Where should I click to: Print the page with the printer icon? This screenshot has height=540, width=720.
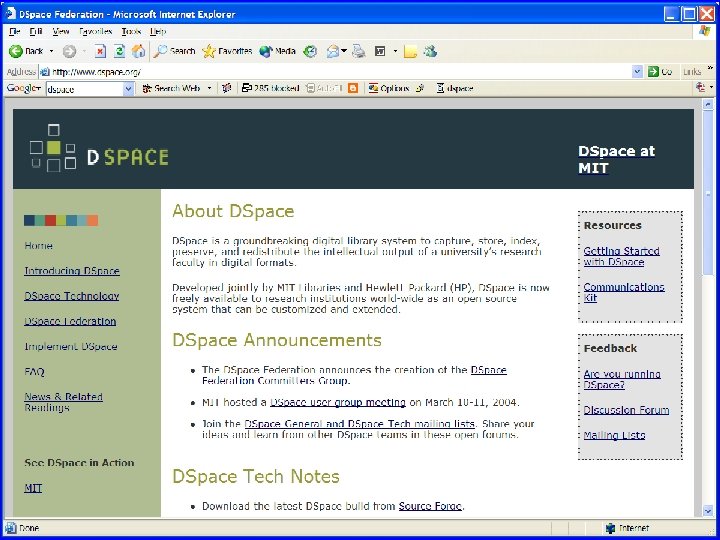359,51
